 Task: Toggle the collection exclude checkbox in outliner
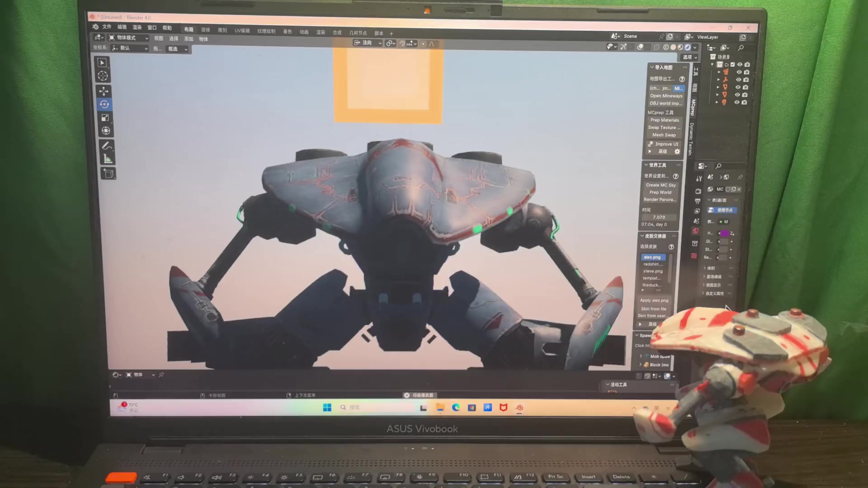pyautogui.click(x=733, y=65)
